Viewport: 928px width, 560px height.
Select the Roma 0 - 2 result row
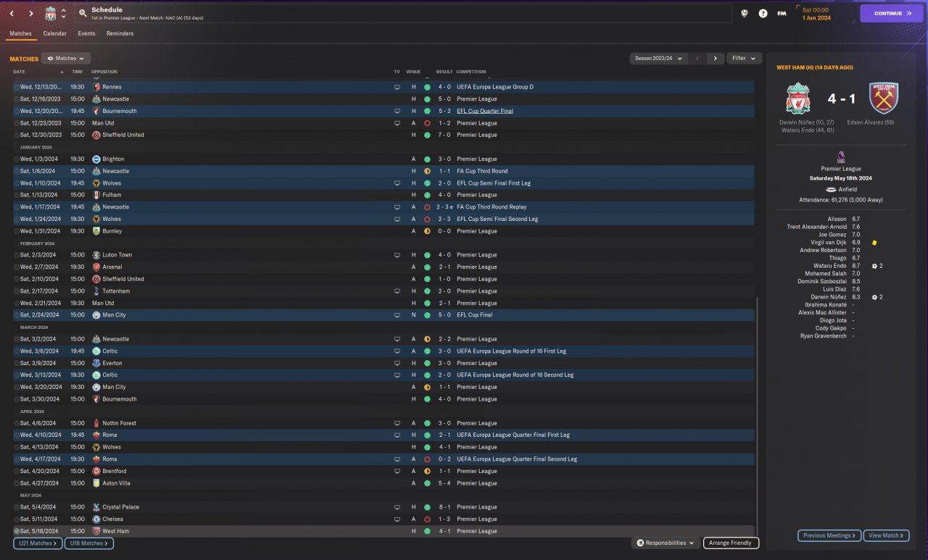click(384, 459)
